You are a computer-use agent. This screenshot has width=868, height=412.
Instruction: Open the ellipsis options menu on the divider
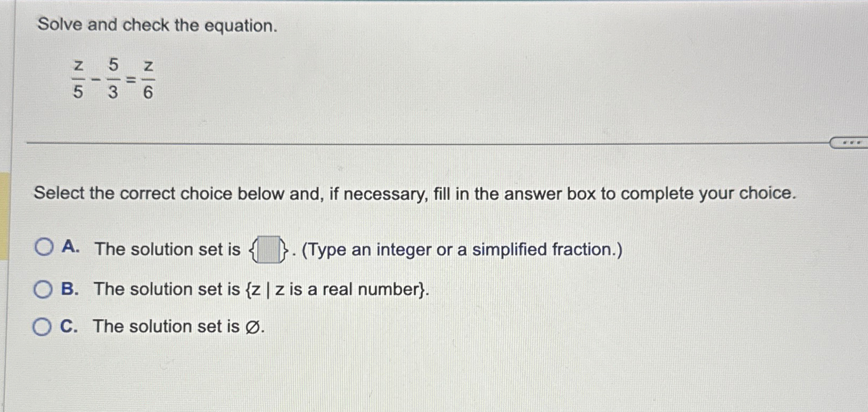852,141
